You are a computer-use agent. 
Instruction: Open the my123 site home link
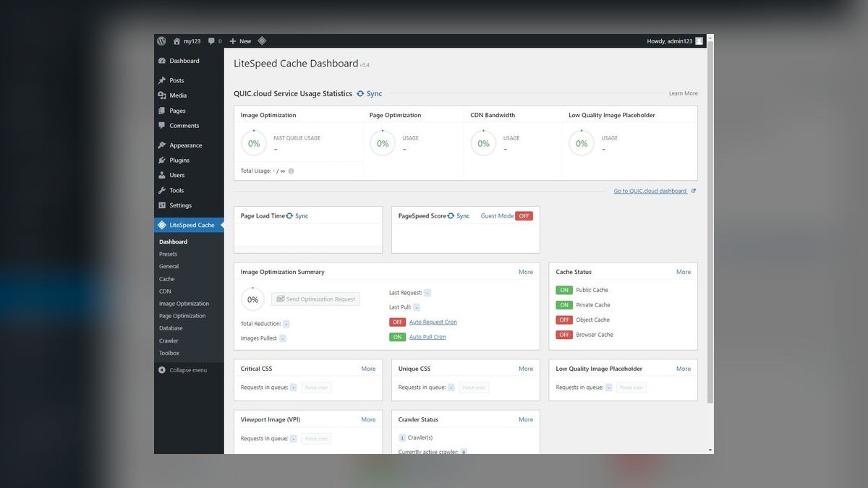click(x=187, y=41)
